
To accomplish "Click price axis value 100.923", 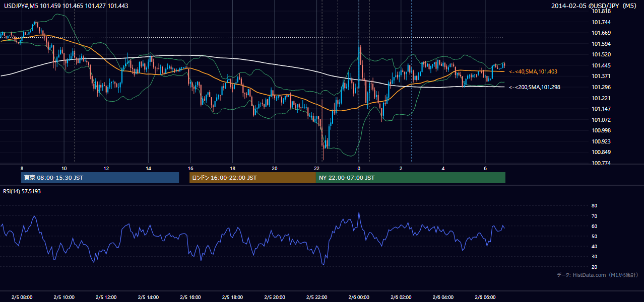I will pos(601,141).
